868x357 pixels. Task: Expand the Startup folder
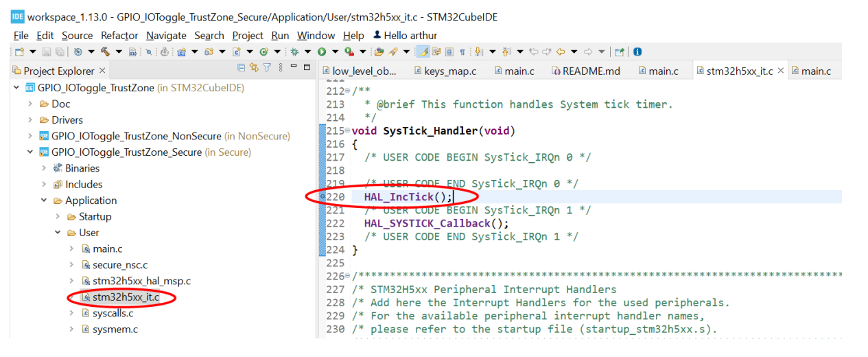tap(58, 216)
